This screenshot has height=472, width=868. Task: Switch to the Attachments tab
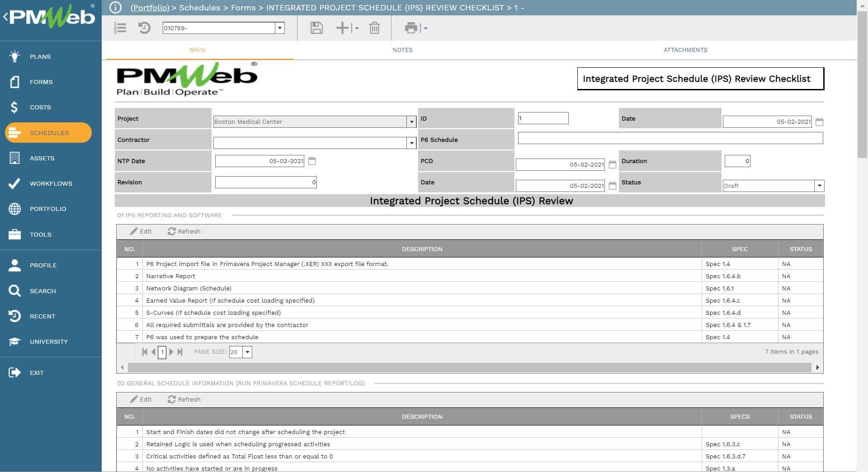coord(685,50)
